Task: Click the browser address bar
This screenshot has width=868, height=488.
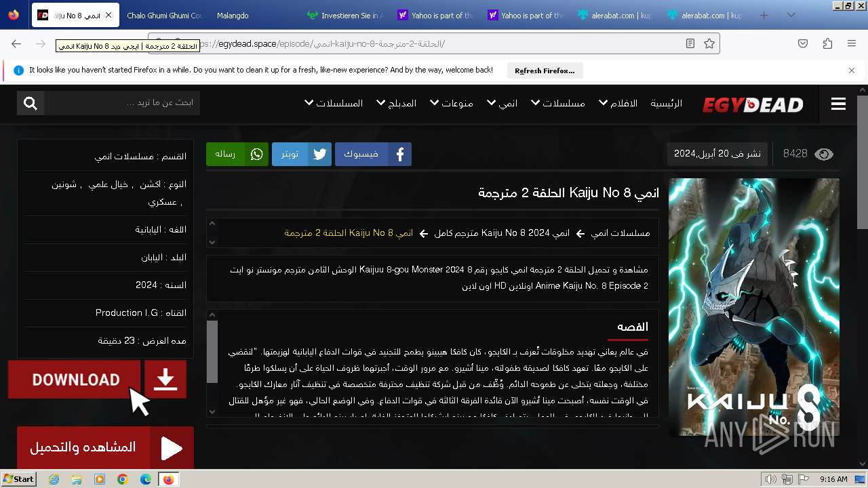Action: 434,43
